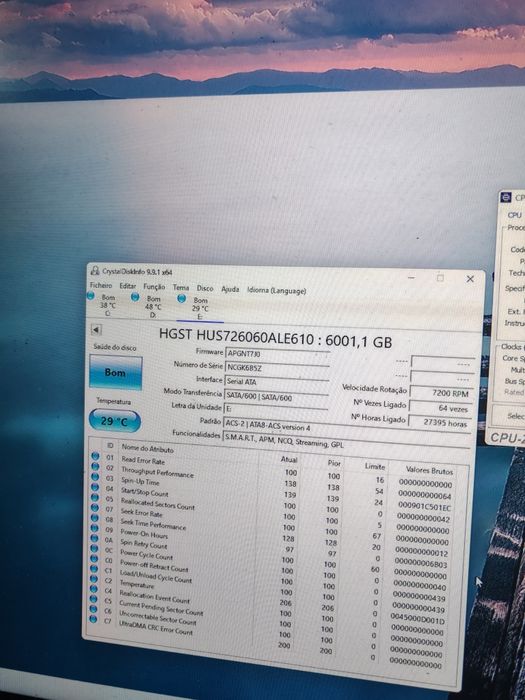Click the Limite column header
525x700 pixels.
coord(375,467)
